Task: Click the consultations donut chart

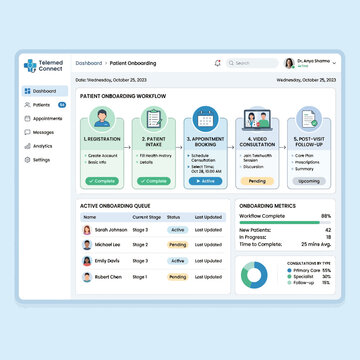Action: 254,275
